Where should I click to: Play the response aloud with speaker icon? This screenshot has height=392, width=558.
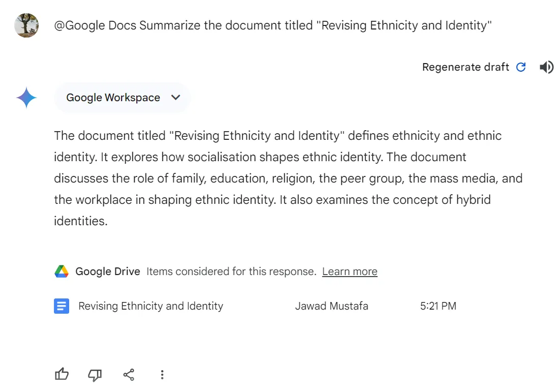546,67
